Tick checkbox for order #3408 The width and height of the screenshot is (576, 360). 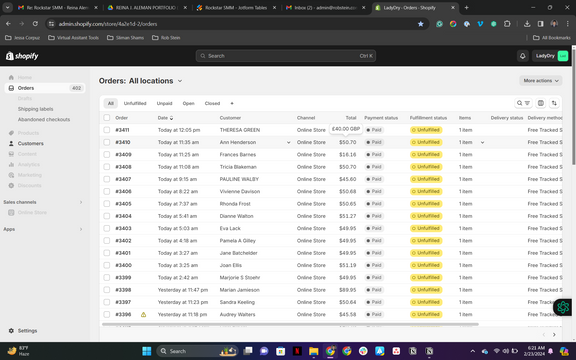click(x=107, y=167)
